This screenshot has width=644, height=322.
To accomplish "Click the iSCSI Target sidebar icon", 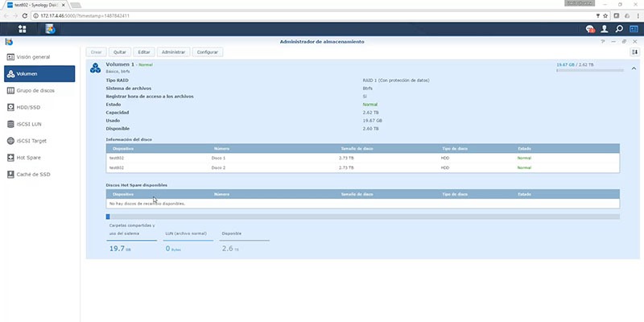I will click(10, 141).
